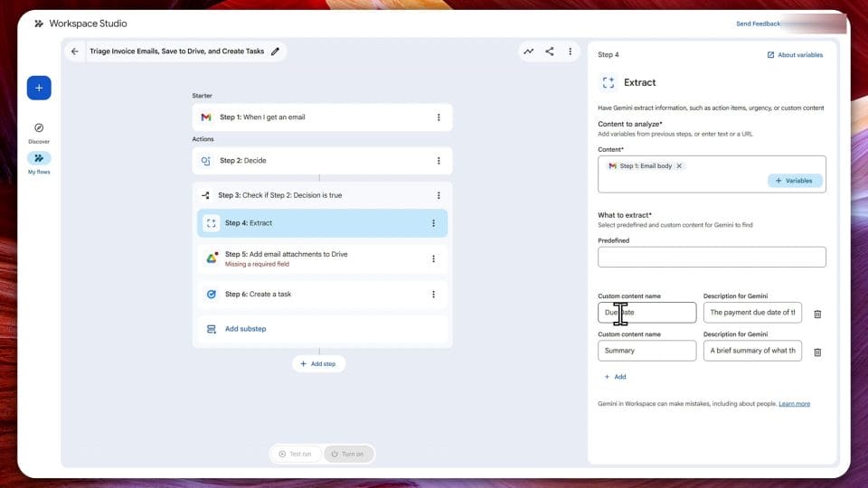Click the Decide icon on Step 2
This screenshot has height=488, width=868.
pos(206,161)
